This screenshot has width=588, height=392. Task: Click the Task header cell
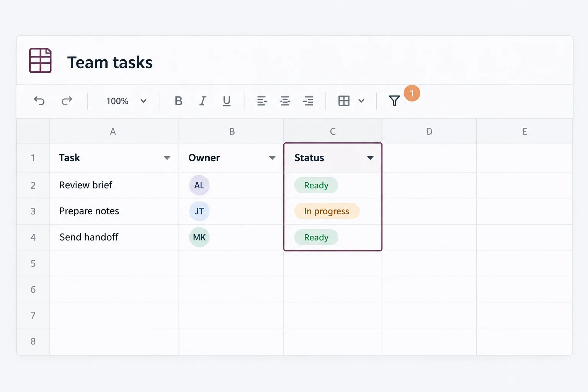(x=114, y=158)
